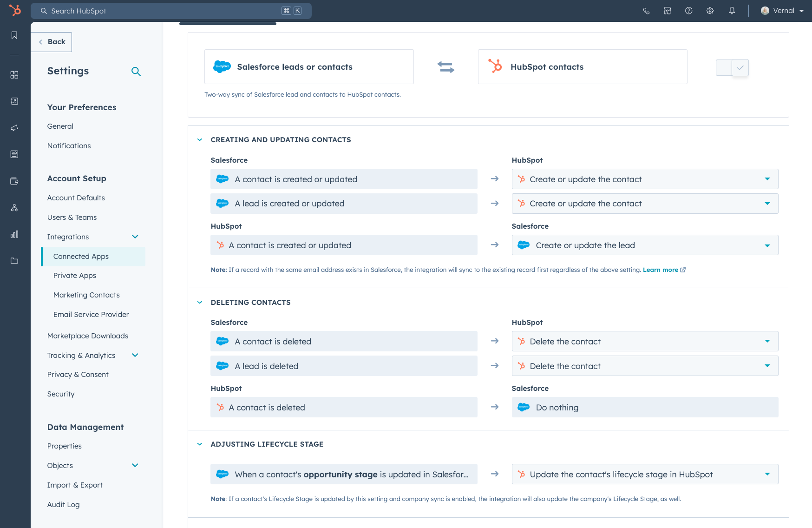812x528 pixels.
Task: Click the Do nothing Salesforce action field
Action: click(645, 407)
